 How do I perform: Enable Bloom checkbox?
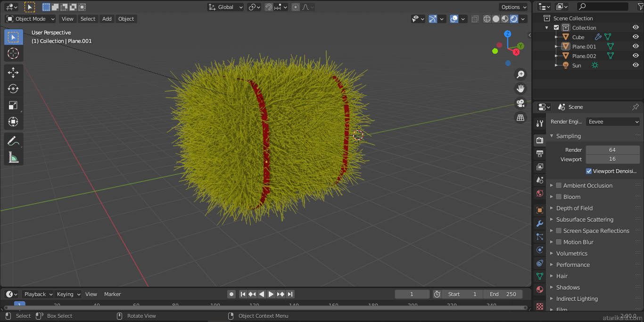(x=559, y=197)
